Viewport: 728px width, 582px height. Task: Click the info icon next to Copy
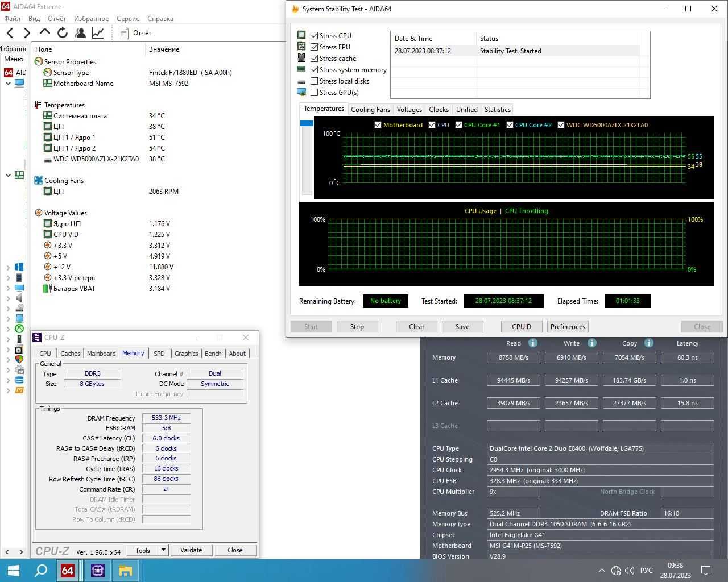pos(649,343)
